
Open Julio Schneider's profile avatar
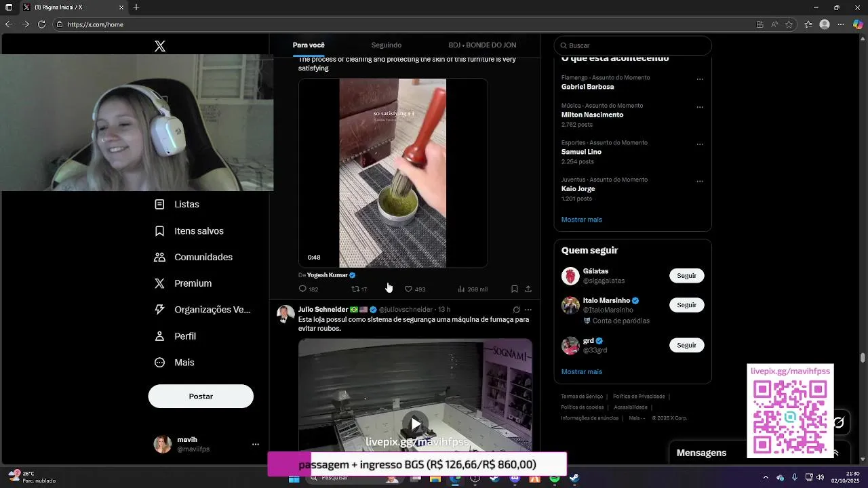pos(285,314)
